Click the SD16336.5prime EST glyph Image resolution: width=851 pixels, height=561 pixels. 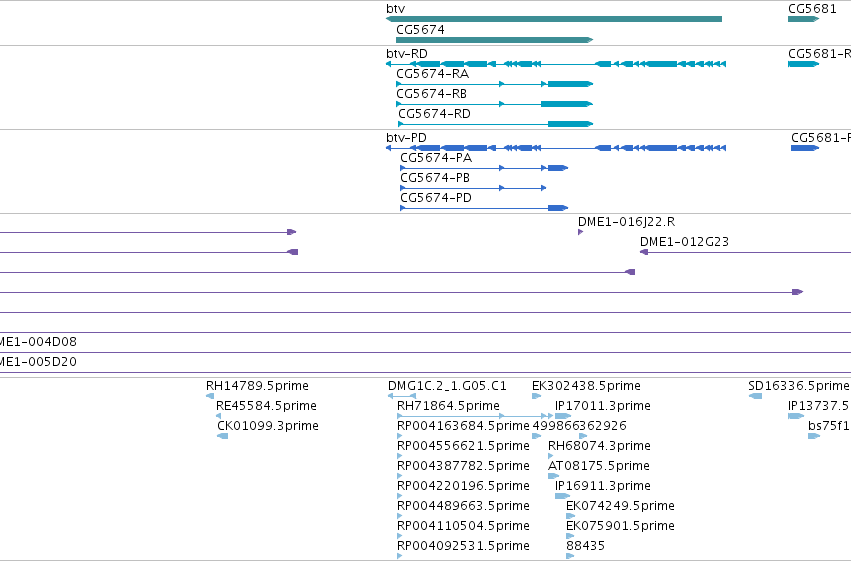pyautogui.click(x=755, y=396)
